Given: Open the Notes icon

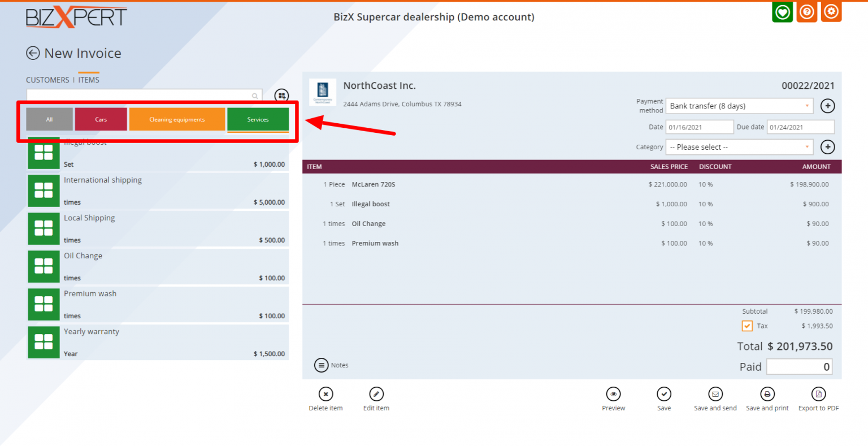Looking at the screenshot, I should click(321, 365).
